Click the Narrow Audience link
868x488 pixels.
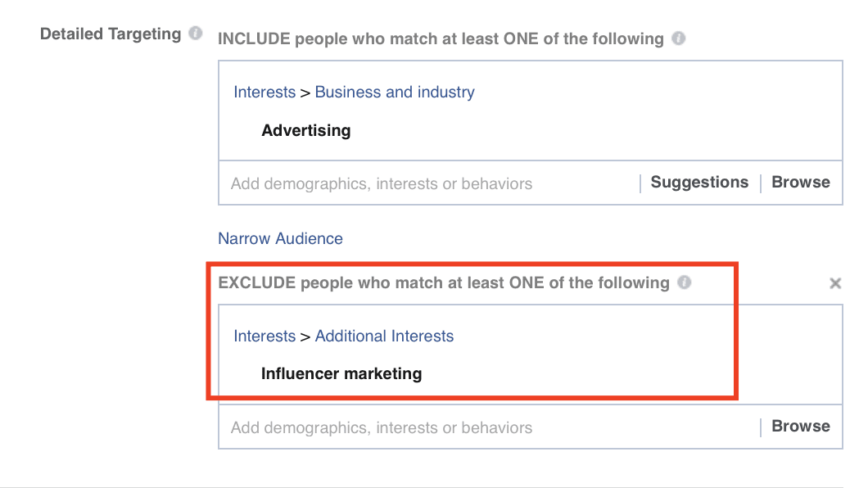[x=280, y=239]
